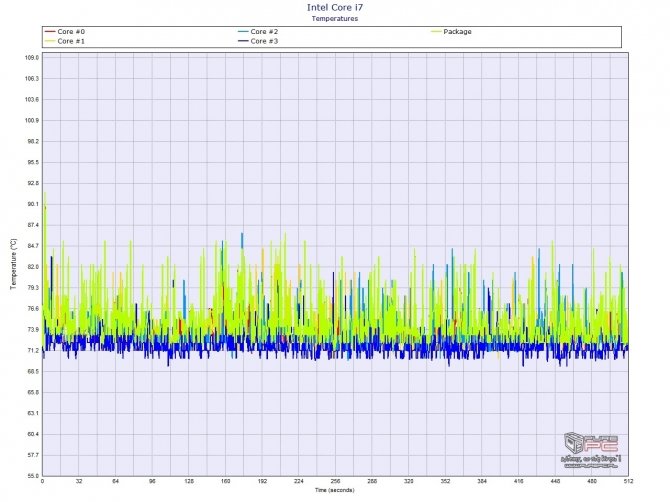Click the 71.2 y-axis value
The image size is (670, 502).
click(33, 351)
